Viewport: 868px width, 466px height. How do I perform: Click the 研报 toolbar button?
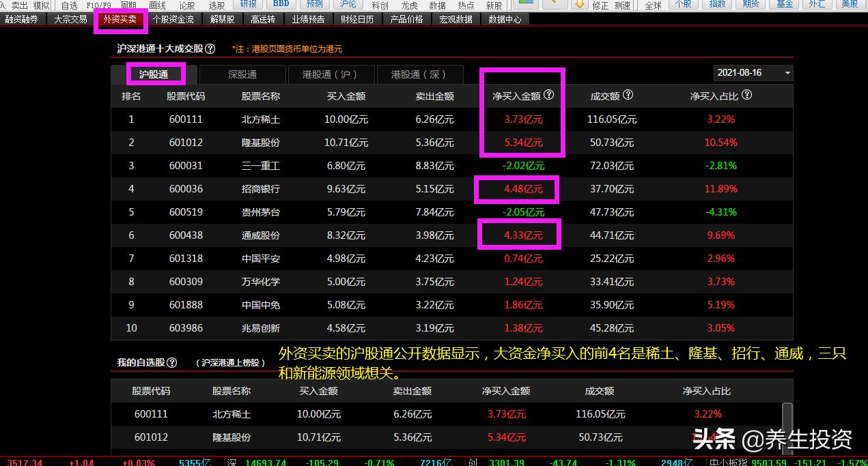coord(249,4)
